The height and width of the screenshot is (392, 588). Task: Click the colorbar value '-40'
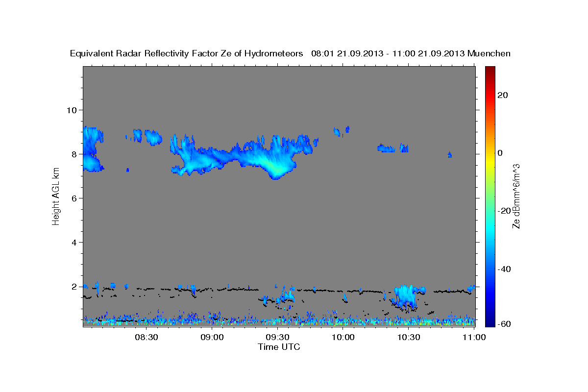[505, 269]
